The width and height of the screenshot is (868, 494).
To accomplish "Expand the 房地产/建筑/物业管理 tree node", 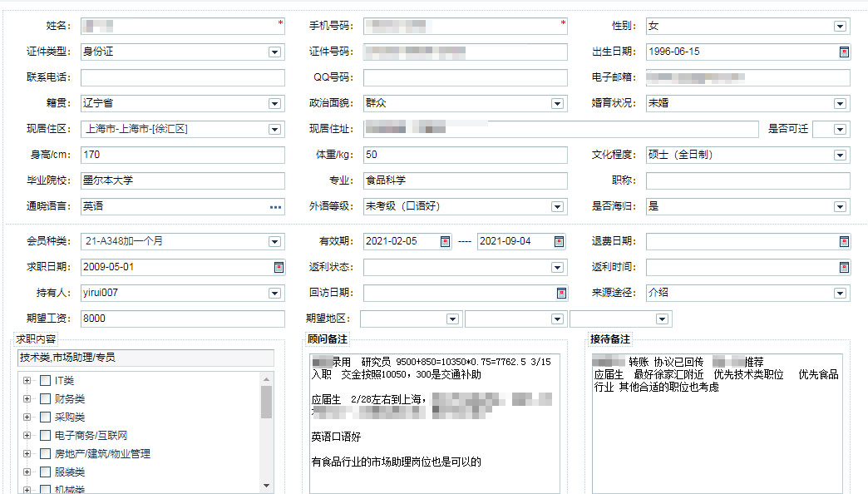I will (27, 453).
